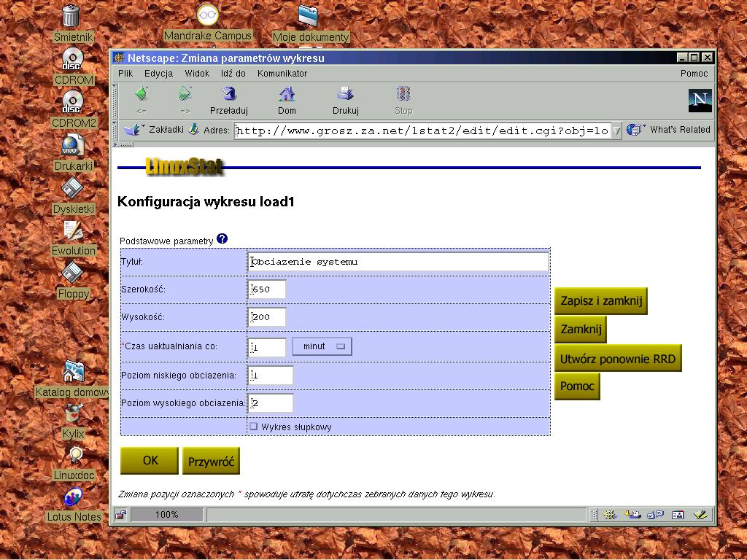The image size is (747, 560).
Task: Open the Plik menu
Action: 125,74
